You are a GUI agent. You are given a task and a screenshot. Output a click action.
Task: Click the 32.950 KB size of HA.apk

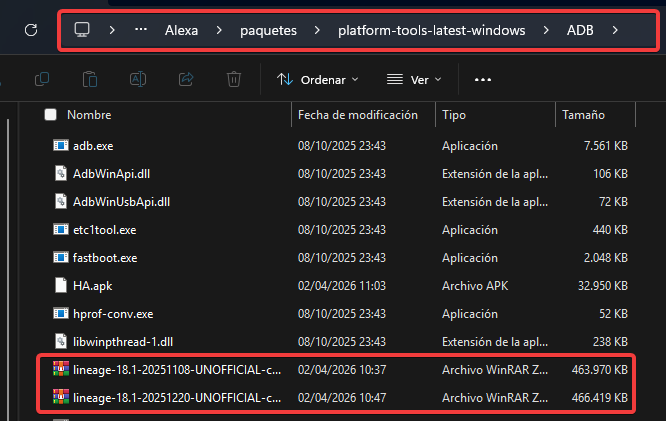click(603, 286)
